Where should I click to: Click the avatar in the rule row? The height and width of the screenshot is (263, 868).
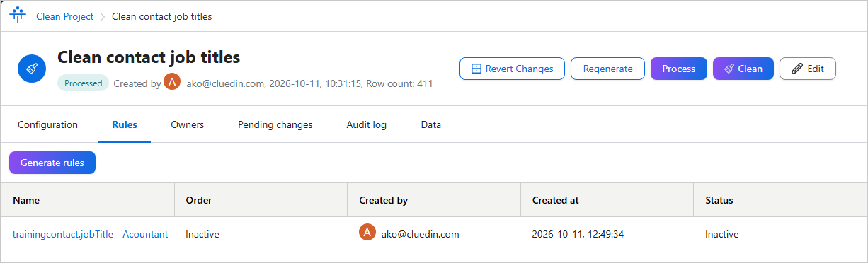367,232
